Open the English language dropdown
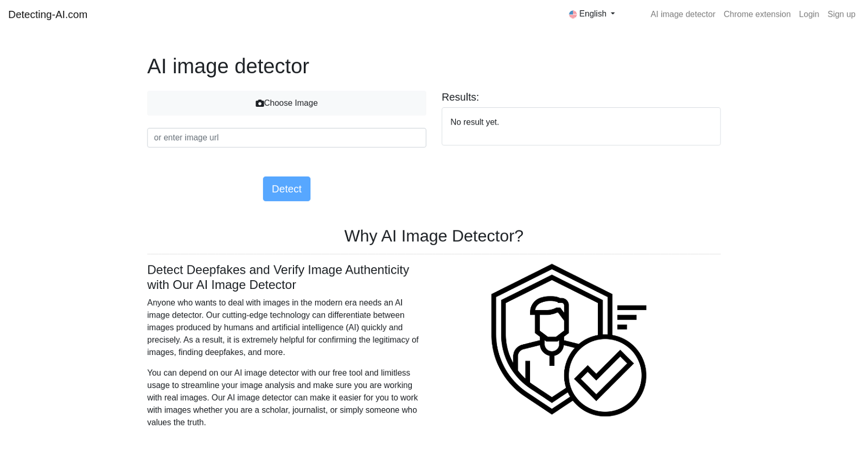 (592, 14)
